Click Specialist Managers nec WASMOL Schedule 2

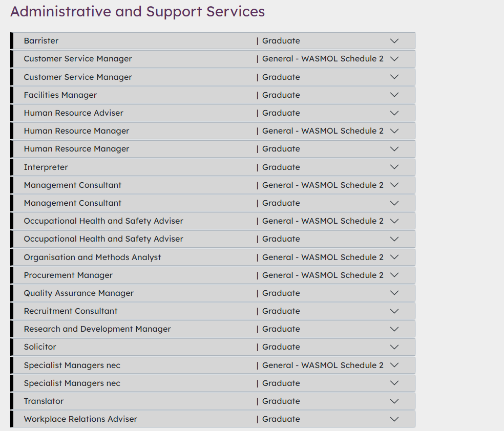[x=72, y=365]
